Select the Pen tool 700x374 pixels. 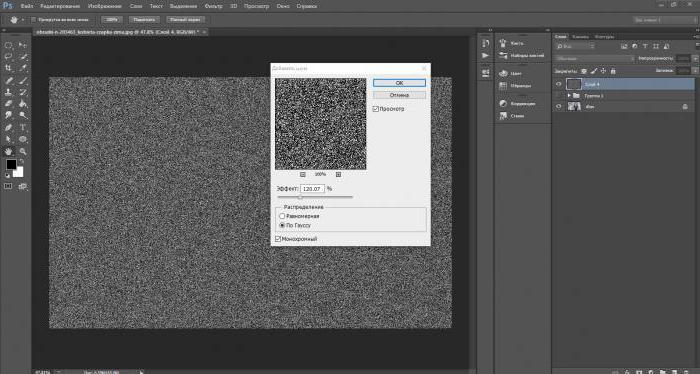(8, 127)
